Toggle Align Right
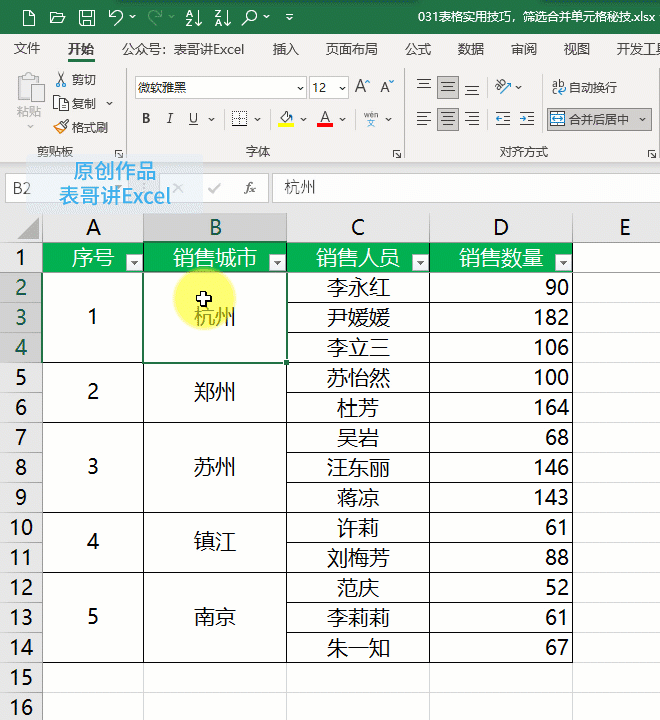660x720 pixels. (472, 119)
